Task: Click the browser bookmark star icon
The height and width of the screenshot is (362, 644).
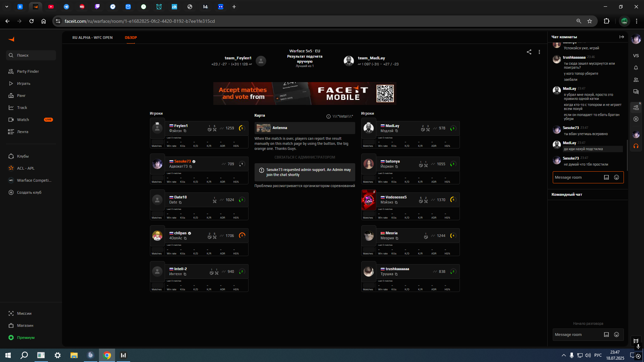Action: pyautogui.click(x=590, y=21)
